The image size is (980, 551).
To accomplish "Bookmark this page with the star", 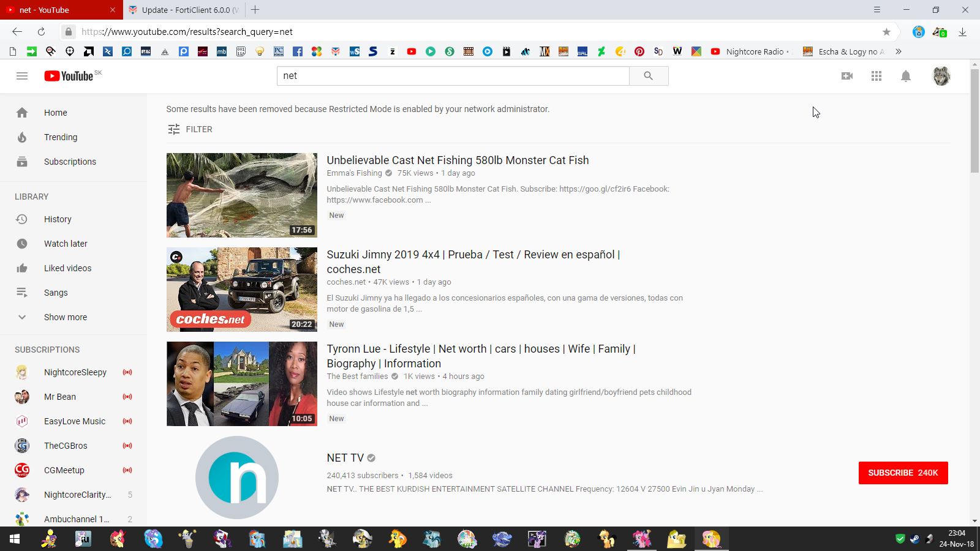I will click(x=886, y=32).
